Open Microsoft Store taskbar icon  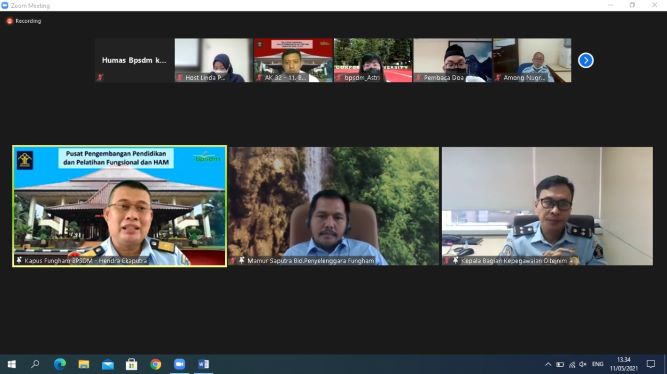coord(131,364)
